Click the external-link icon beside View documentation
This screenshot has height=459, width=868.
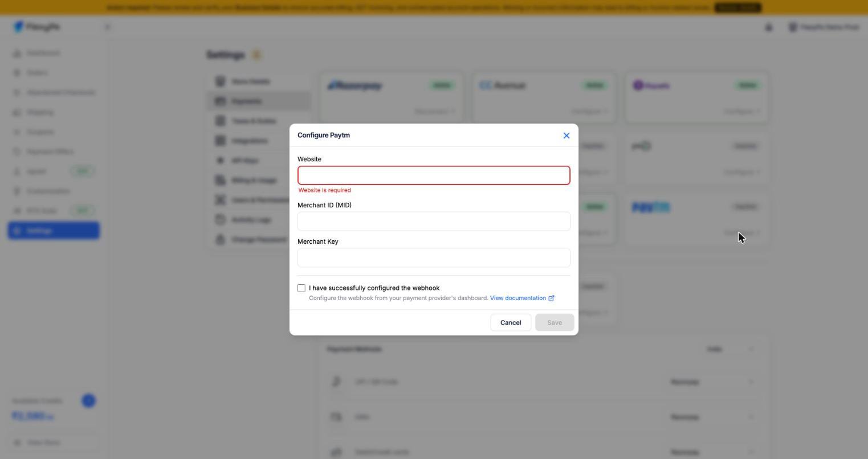(551, 298)
